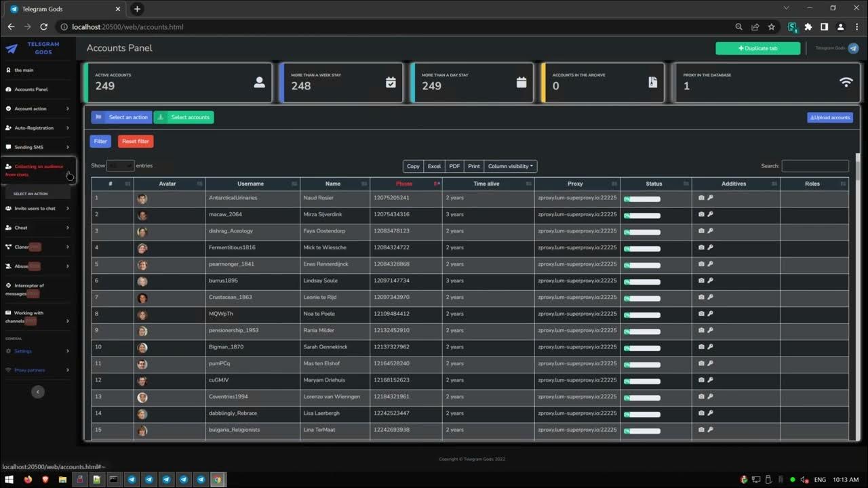Click the camera icon in Bigman_1870 row
The height and width of the screenshot is (488, 868).
pos(702,347)
